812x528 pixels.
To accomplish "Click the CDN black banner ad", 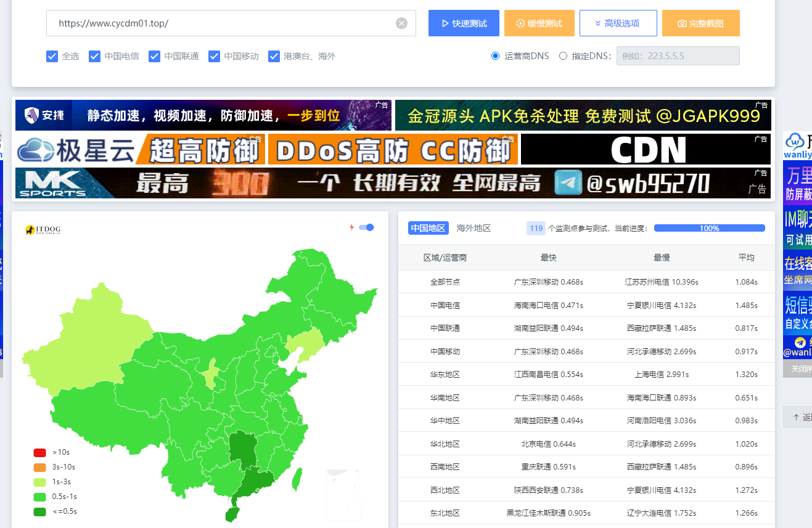I will click(x=646, y=150).
